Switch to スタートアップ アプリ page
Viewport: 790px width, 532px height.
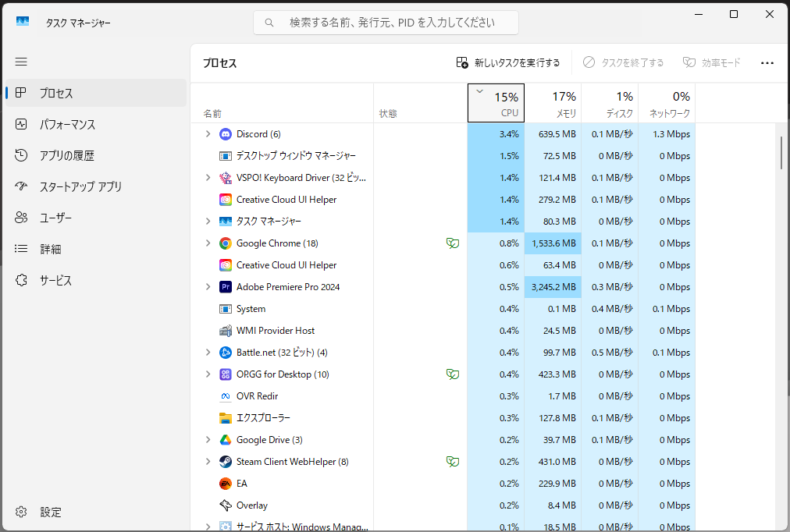coord(80,187)
